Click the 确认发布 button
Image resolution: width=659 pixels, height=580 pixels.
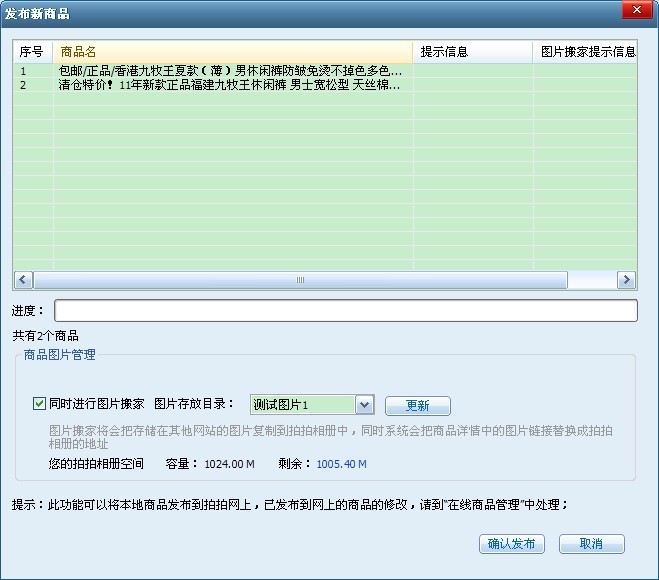pos(512,544)
